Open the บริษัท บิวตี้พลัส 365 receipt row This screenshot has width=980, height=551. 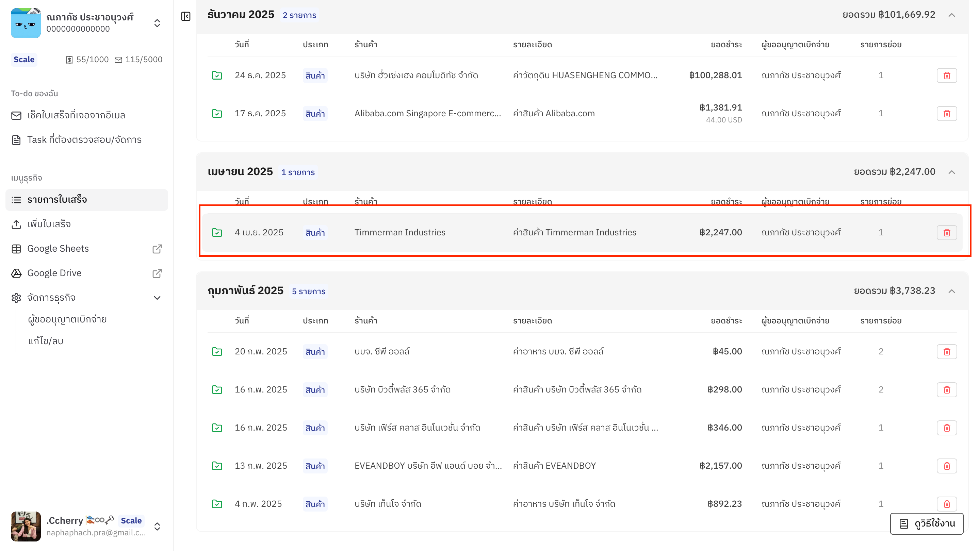point(402,389)
